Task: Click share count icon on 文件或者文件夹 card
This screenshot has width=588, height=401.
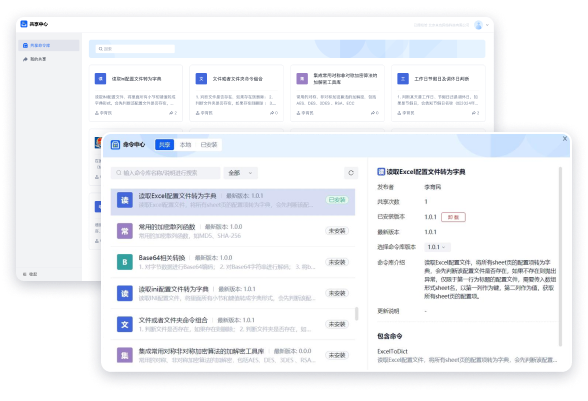Action: tap(272, 113)
